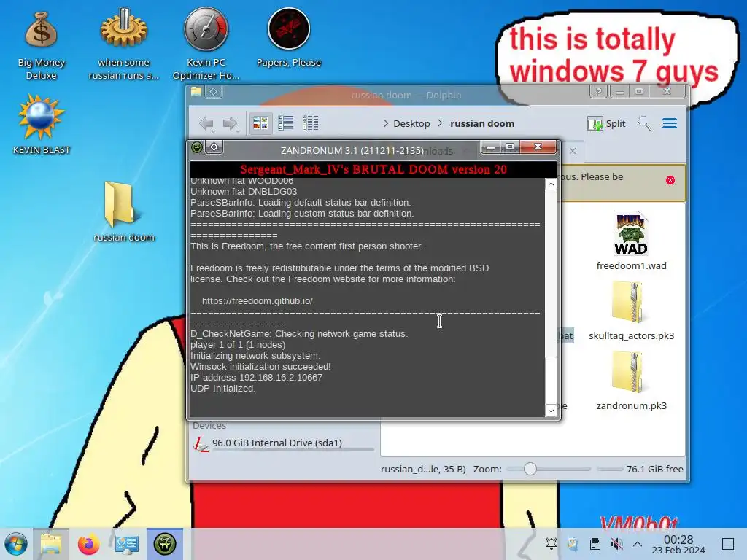Toggle Dolphin pin on all desktops button

(214, 92)
